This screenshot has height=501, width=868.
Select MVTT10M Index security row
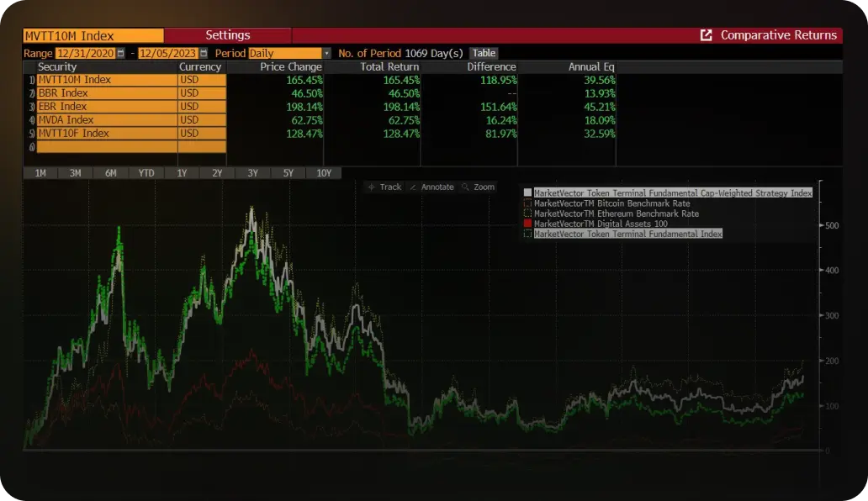[x=107, y=80]
